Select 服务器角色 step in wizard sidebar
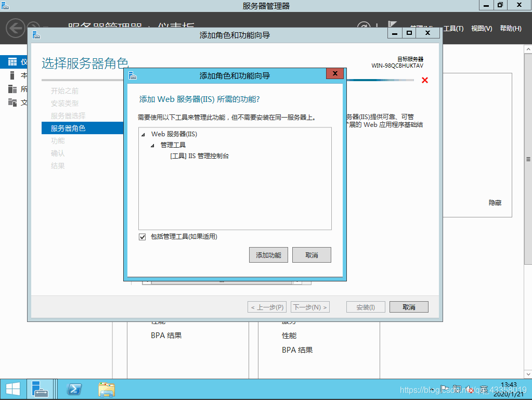Image resolution: width=532 pixels, height=400 pixels. click(83, 128)
